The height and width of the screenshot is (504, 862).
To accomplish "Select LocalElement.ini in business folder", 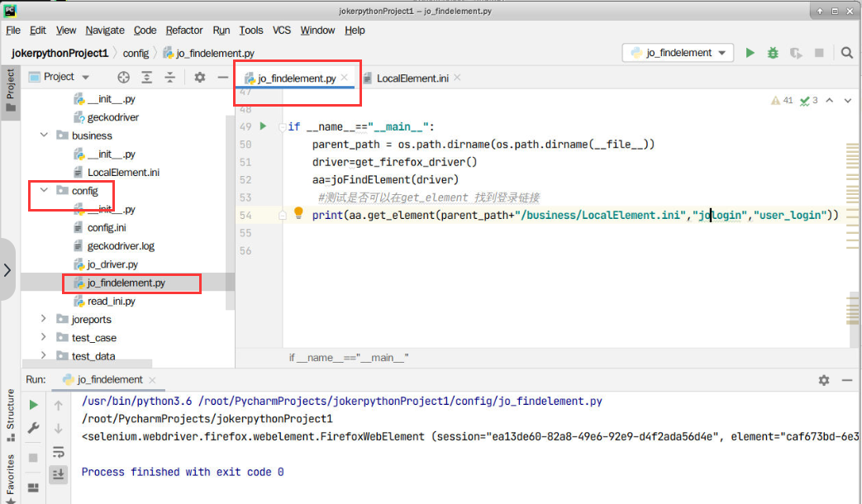I will coord(123,172).
